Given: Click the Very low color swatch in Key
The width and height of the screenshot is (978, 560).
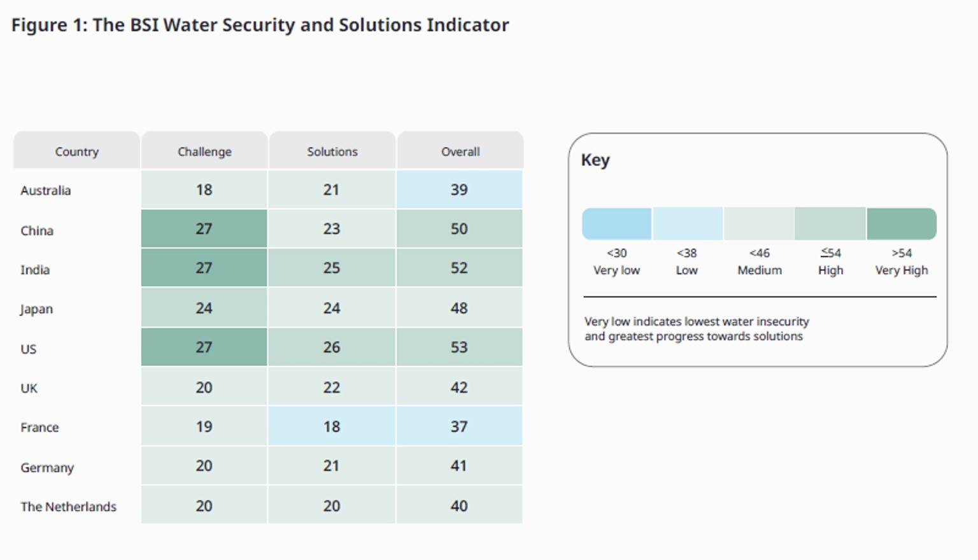Looking at the screenshot, I should [x=616, y=224].
